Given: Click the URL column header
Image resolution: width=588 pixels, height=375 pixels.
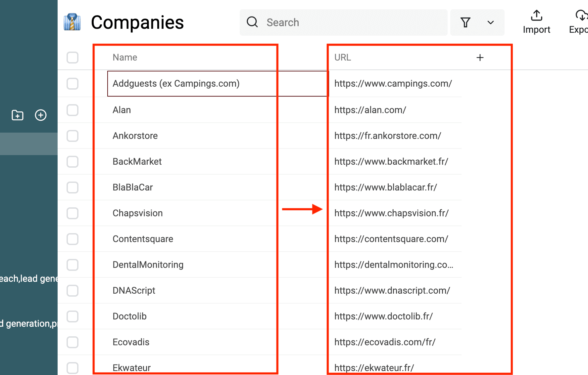Looking at the screenshot, I should click(343, 58).
